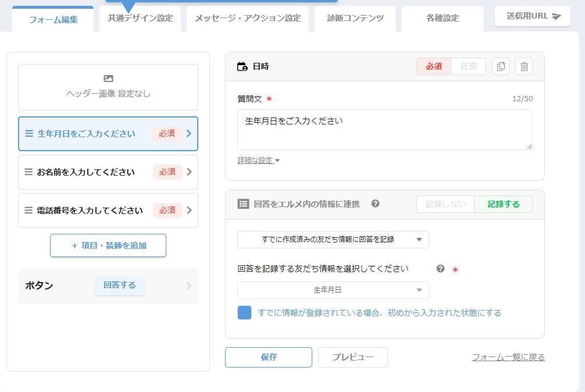Viewport: 585px width, 392px height.
Task: Open 各種設定 tab
Action: 443,18
